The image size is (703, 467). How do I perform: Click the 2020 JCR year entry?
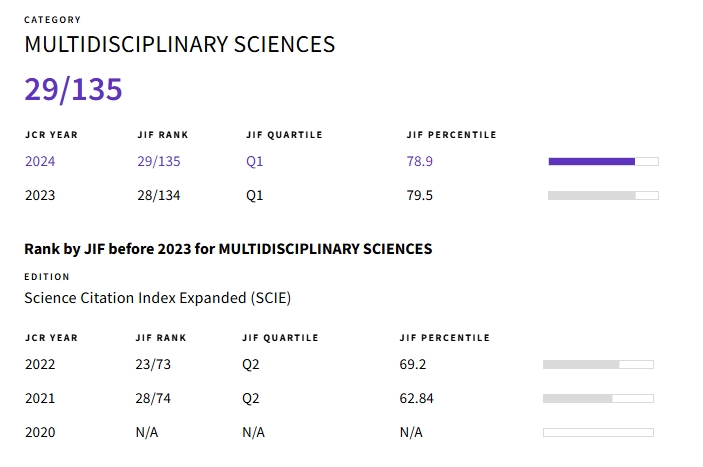tap(40, 432)
